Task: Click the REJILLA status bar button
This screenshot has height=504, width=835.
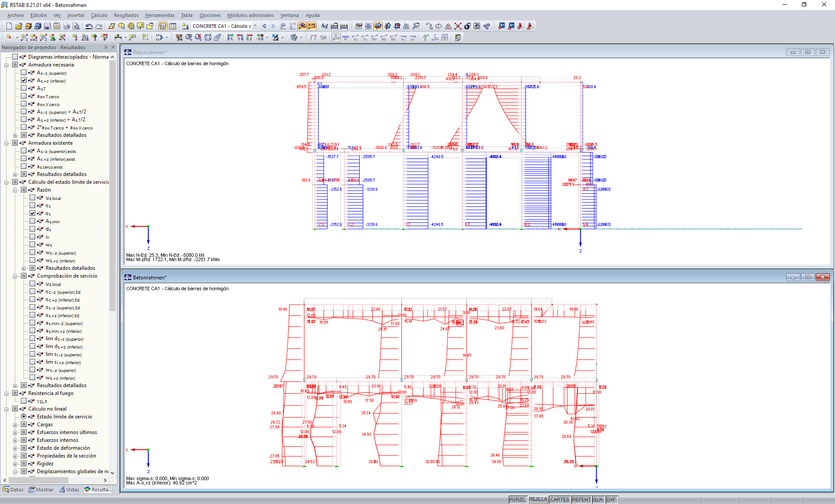Action: (x=538, y=500)
